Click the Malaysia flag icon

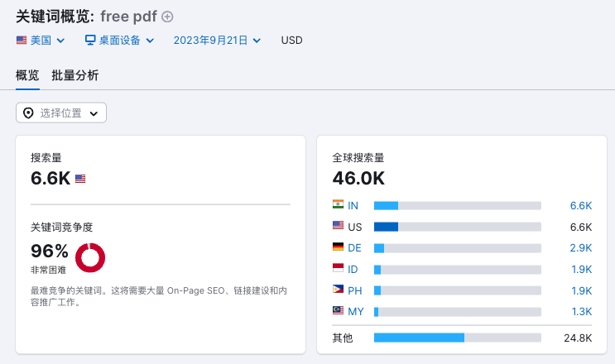[338, 312]
